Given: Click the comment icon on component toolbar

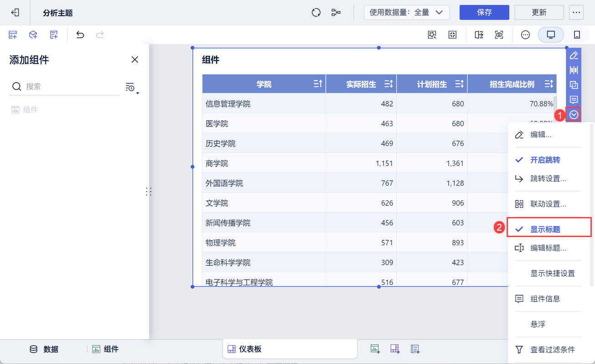Looking at the screenshot, I should [574, 100].
